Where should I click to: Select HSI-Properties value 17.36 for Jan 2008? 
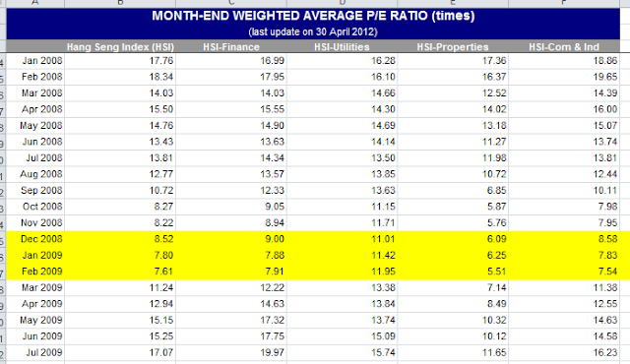coord(453,61)
